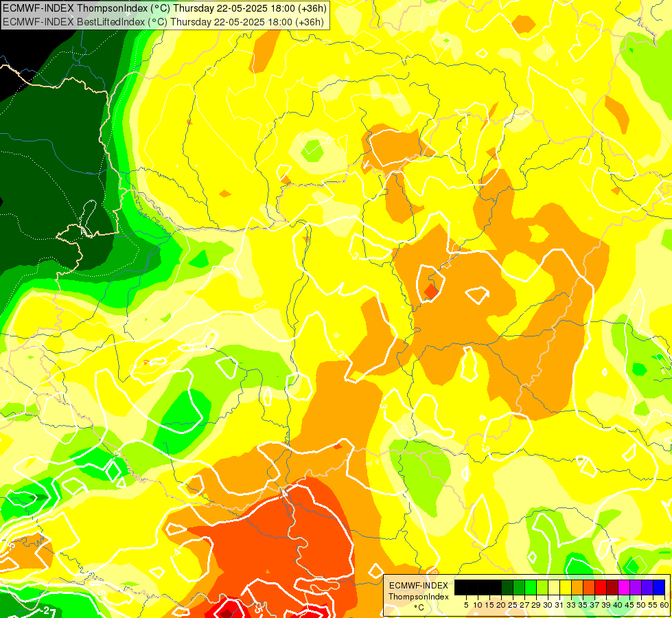The width and height of the screenshot is (672, 618).
Task: Select the blue 55–60 legend swatch
Action: click(659, 588)
